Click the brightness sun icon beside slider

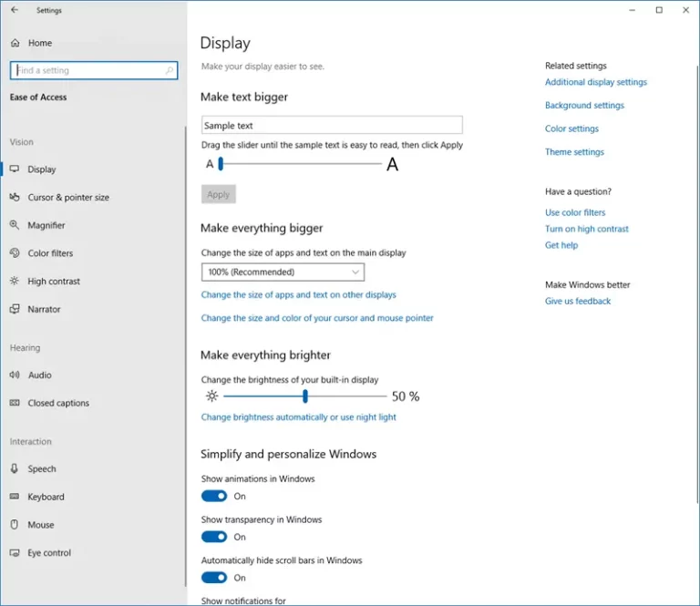pos(212,395)
